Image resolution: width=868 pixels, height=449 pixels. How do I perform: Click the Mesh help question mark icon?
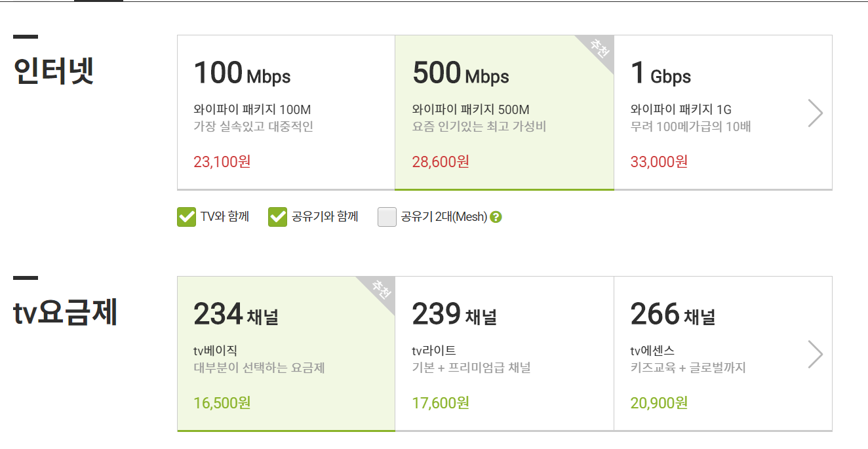coord(496,217)
